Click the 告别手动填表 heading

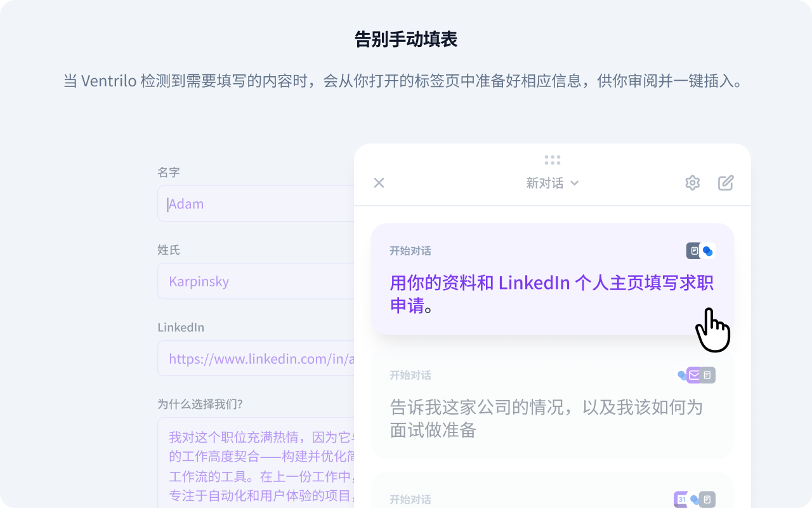(x=406, y=39)
